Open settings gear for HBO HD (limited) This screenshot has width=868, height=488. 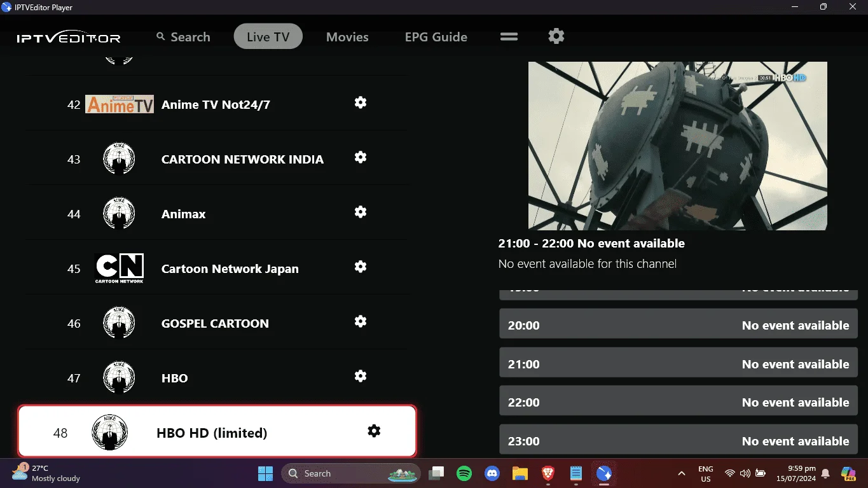point(374,431)
